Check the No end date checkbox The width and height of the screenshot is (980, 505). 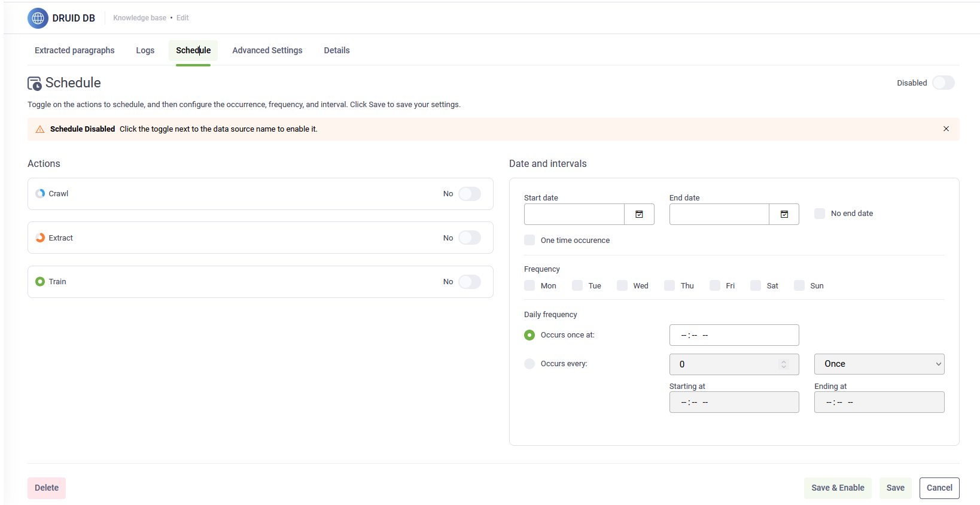click(x=820, y=214)
